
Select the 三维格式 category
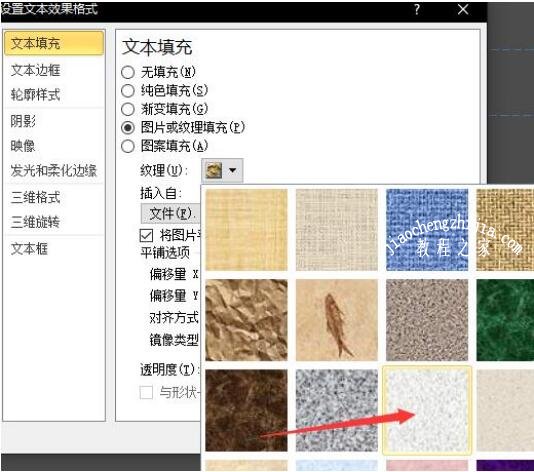pos(35,197)
